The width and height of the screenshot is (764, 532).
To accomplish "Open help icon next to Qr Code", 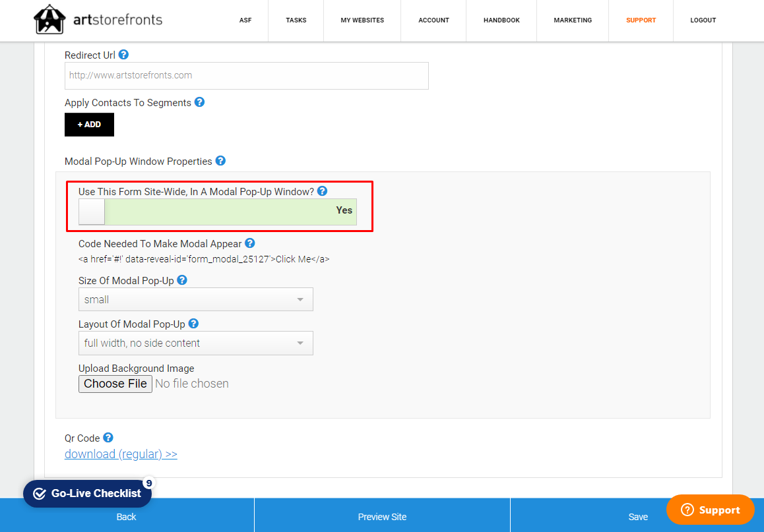I will 108,438.
